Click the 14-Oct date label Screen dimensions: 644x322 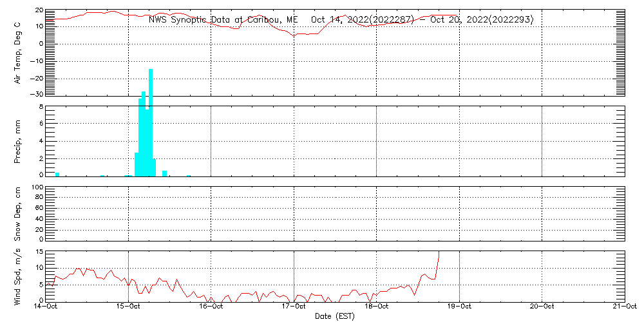click(x=46, y=307)
